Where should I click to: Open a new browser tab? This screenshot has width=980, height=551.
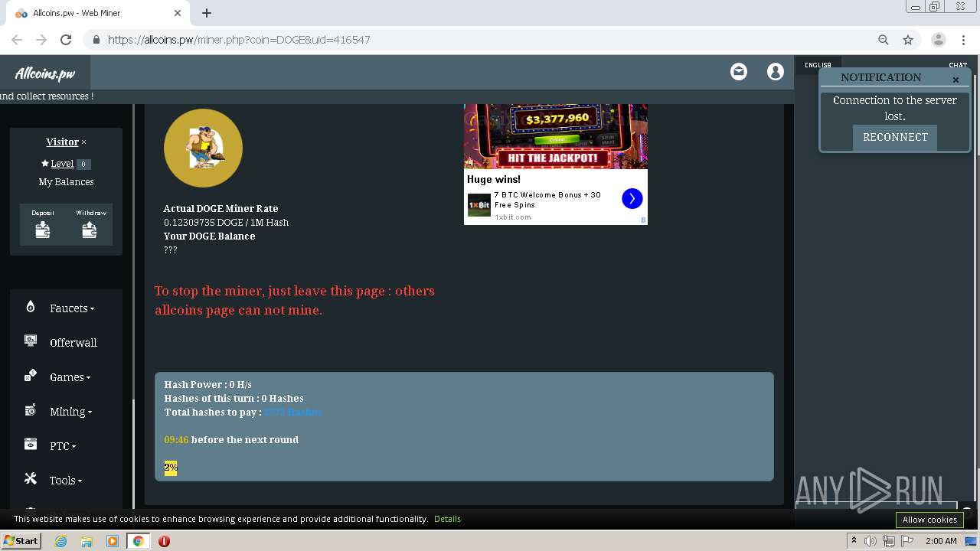coord(207,13)
